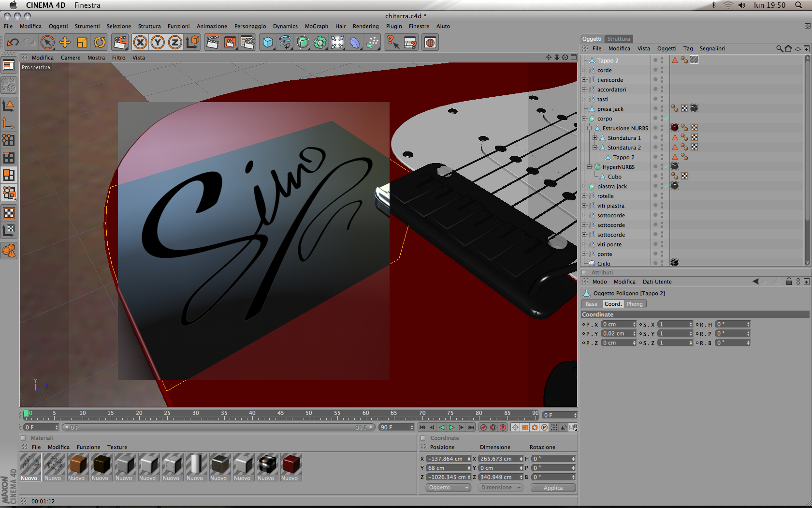Click the globe icon in the top toolbar
812x508 pixels.
[x=430, y=43]
